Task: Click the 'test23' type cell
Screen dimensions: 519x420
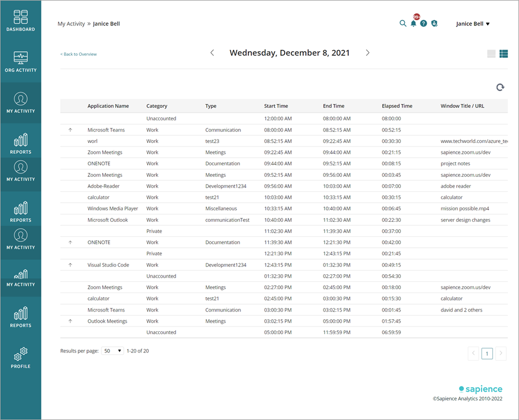Action: point(212,141)
